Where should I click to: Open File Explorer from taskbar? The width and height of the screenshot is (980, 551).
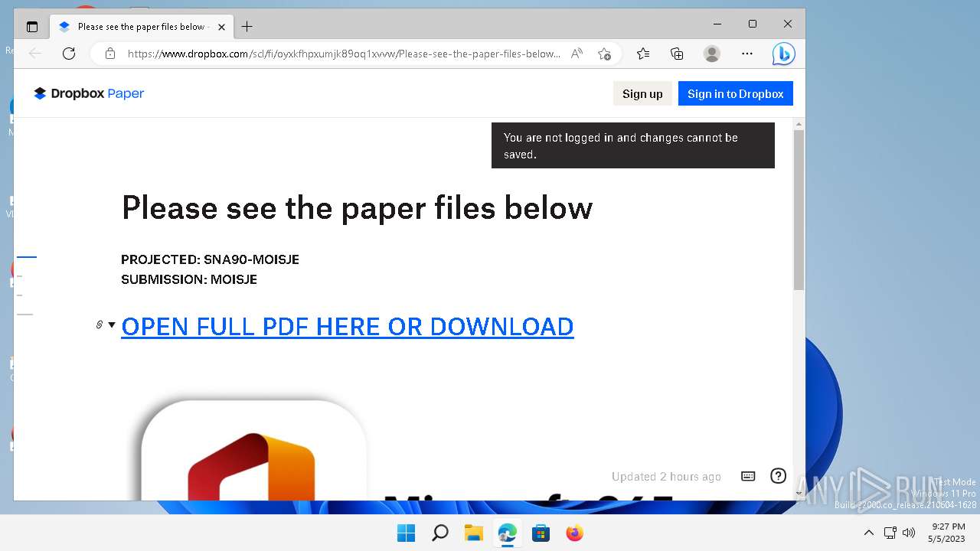(x=474, y=533)
